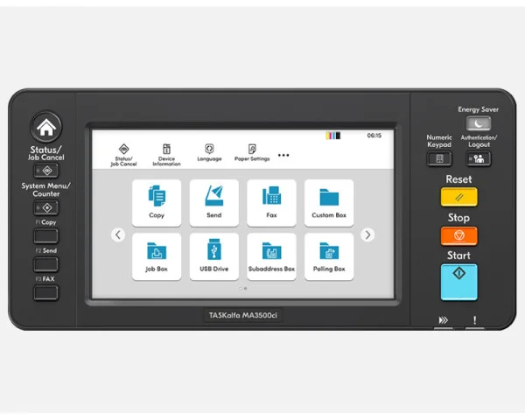
Task: Select the USB Drive tile
Action: 213,256
